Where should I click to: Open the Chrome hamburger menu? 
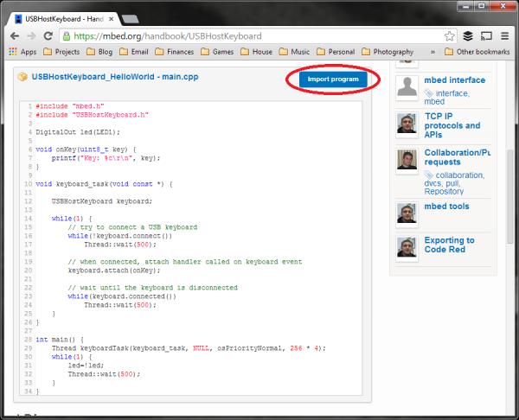505,36
